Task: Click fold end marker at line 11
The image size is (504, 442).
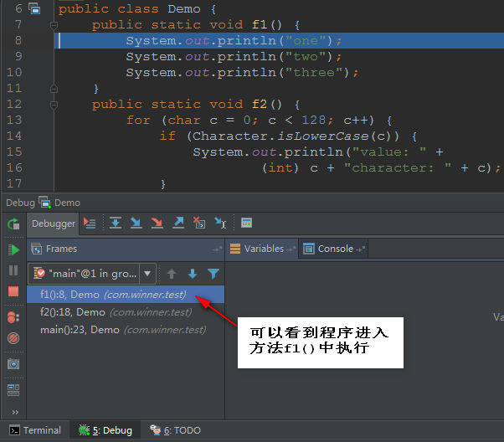Action: coord(54,89)
